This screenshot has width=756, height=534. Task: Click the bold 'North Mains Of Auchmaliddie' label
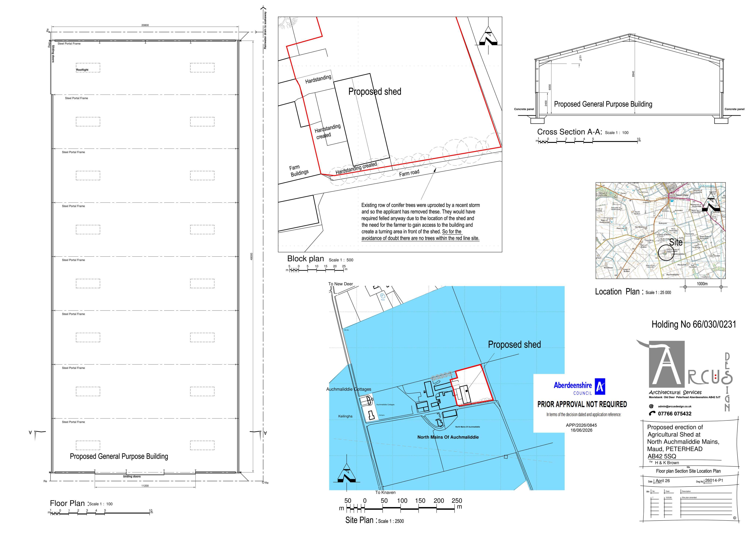tap(448, 437)
